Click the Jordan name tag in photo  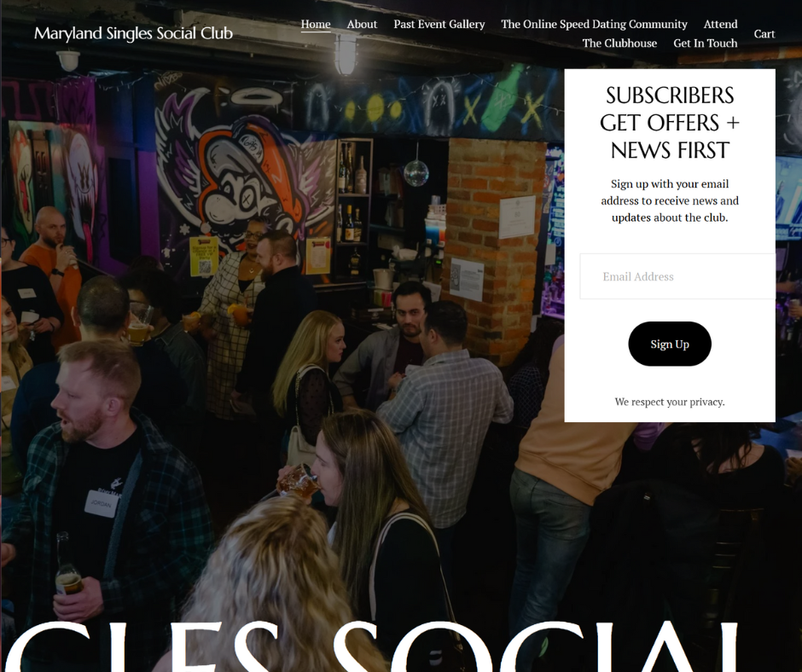[101, 504]
